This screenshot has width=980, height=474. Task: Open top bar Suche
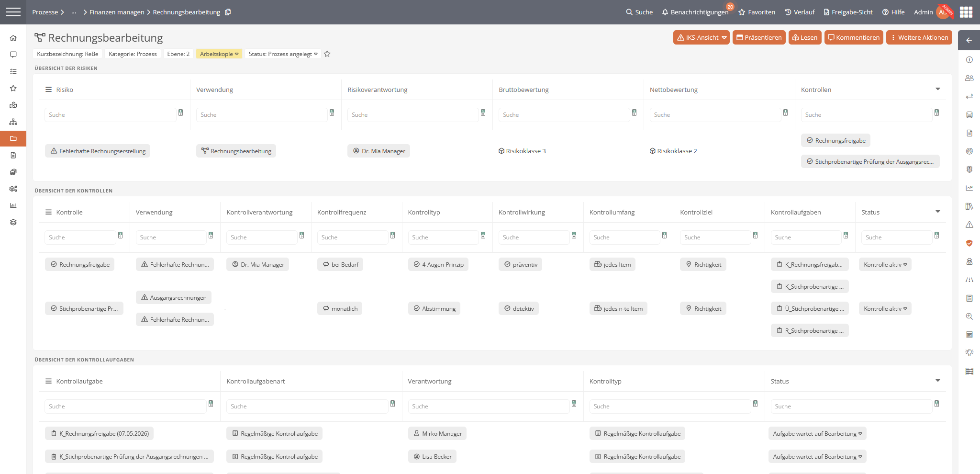[x=639, y=12]
